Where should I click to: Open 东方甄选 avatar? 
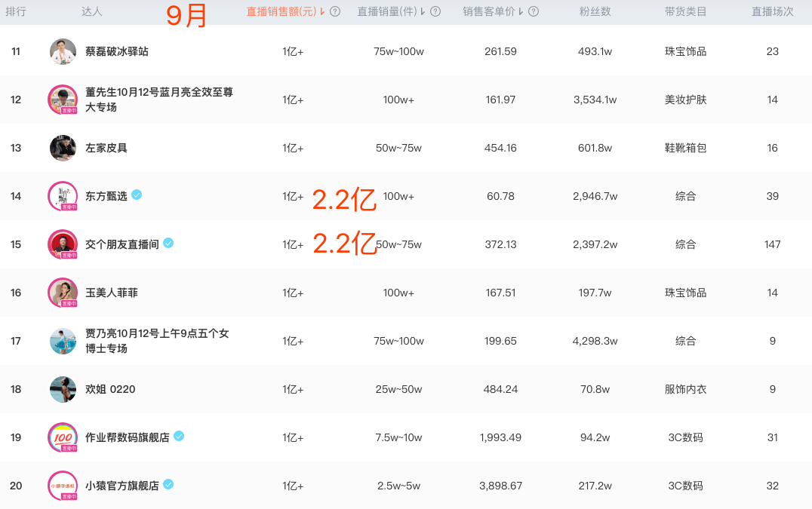63,196
